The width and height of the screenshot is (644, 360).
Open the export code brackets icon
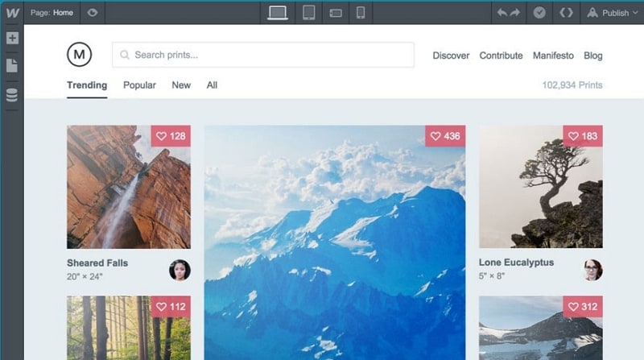[x=566, y=13]
